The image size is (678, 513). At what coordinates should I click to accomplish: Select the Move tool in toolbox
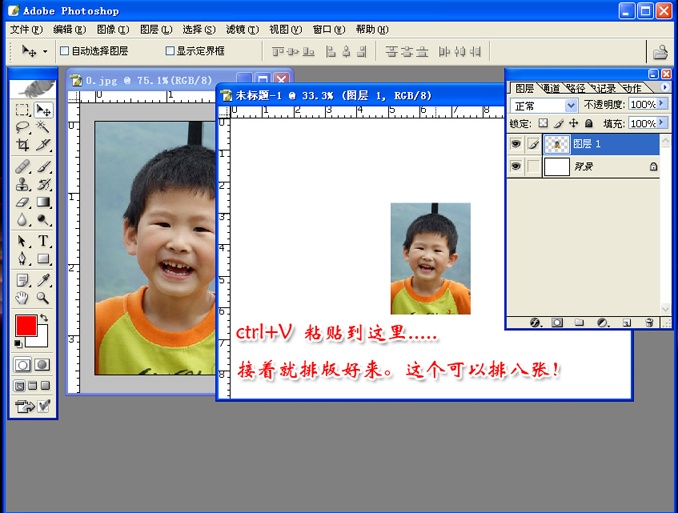[x=43, y=110]
